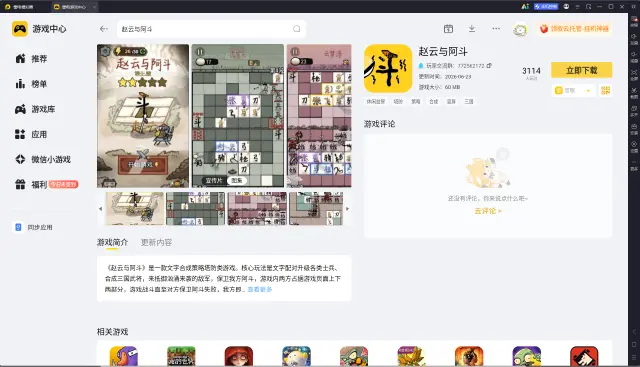Click the title bar screen-capture icon
This screenshot has width=640, height=367.
click(589, 7)
